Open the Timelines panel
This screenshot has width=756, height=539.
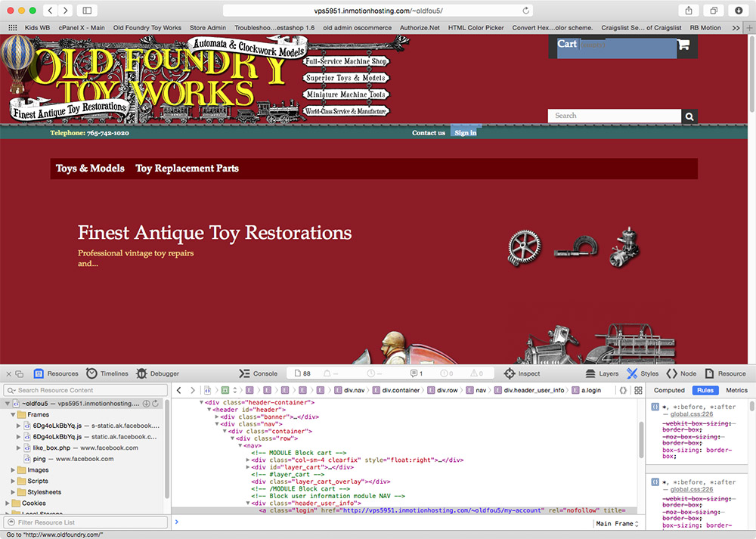click(107, 373)
